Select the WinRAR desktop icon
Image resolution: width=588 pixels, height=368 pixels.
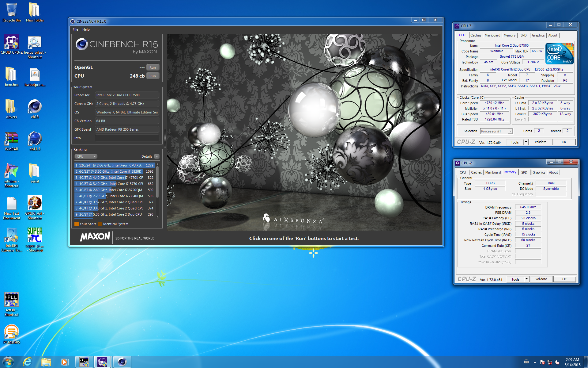tap(12, 141)
